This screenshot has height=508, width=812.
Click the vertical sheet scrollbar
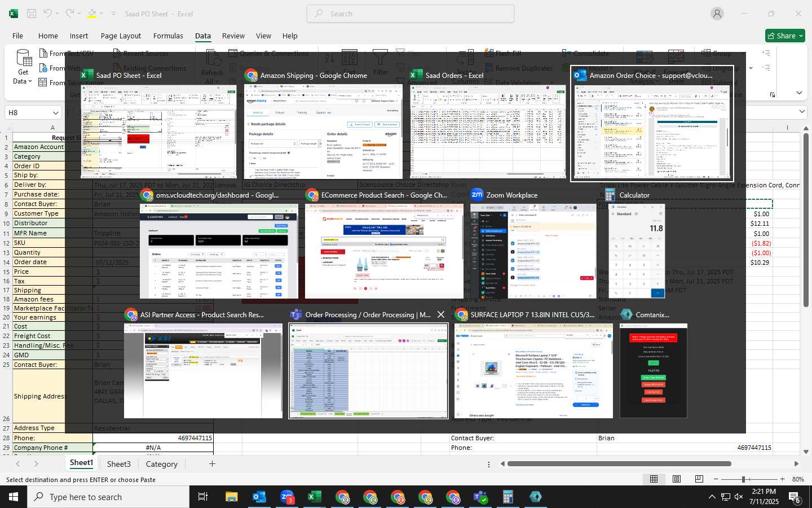point(806,220)
